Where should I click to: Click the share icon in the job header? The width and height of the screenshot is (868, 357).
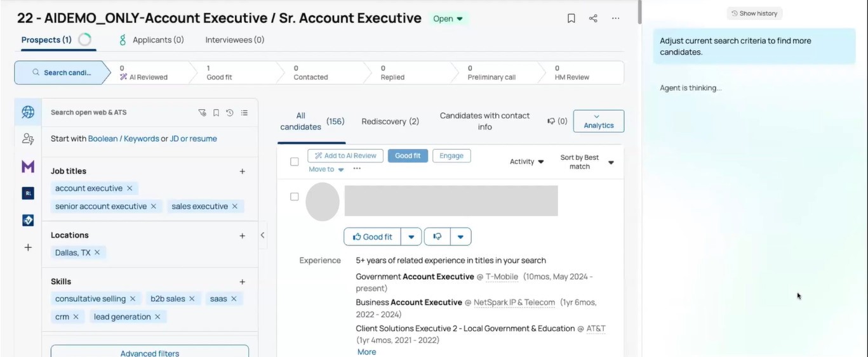(593, 18)
